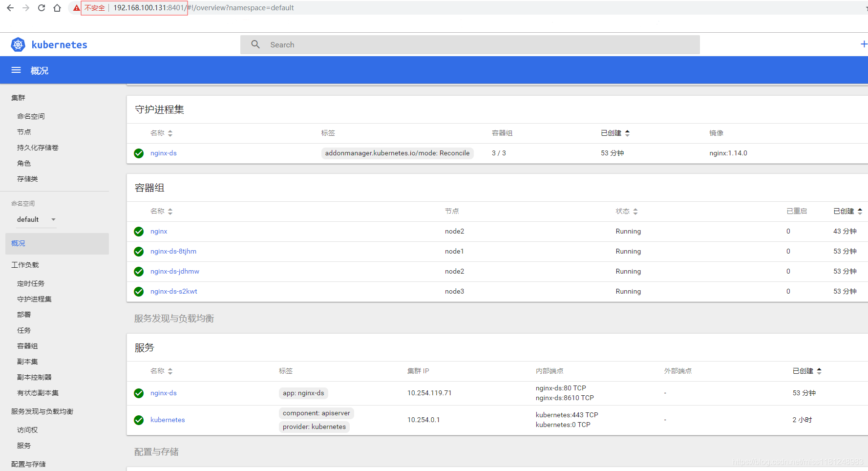The width and height of the screenshot is (868, 471).
Task: Click the browser address bar URL
Action: (204, 8)
